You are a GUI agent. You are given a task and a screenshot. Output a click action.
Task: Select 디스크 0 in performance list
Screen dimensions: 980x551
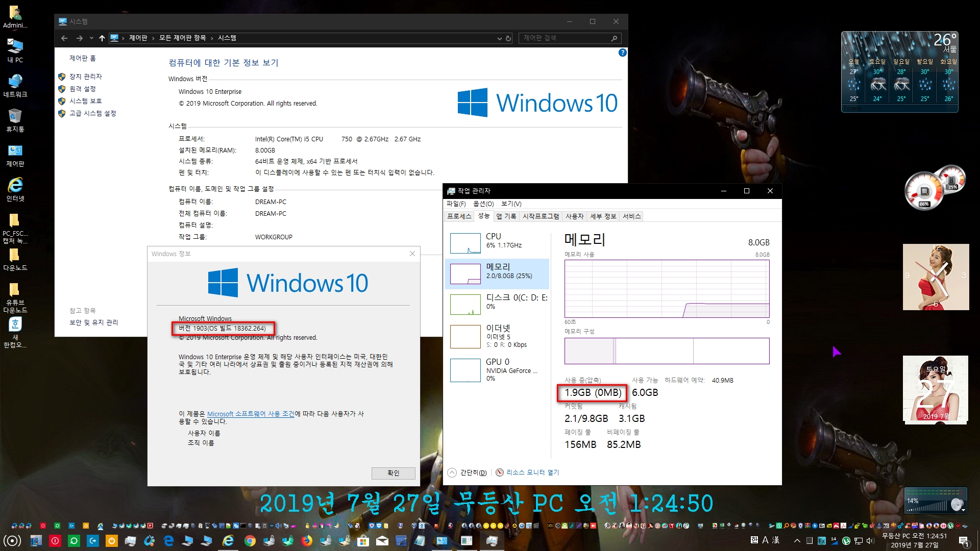[x=497, y=304]
